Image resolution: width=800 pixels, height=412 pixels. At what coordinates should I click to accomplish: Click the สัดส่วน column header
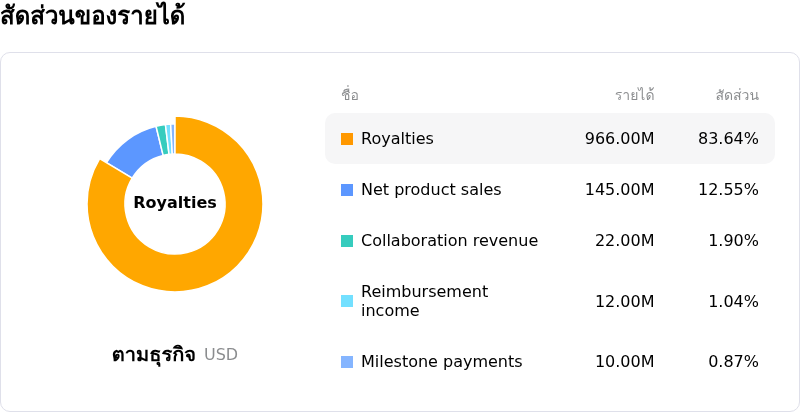coord(737,95)
